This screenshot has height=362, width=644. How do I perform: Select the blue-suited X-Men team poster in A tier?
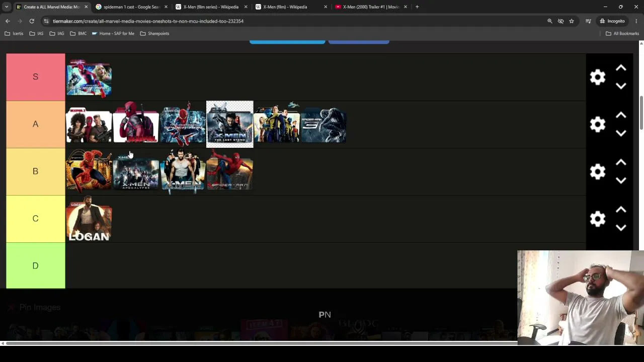pyautogui.click(x=276, y=124)
